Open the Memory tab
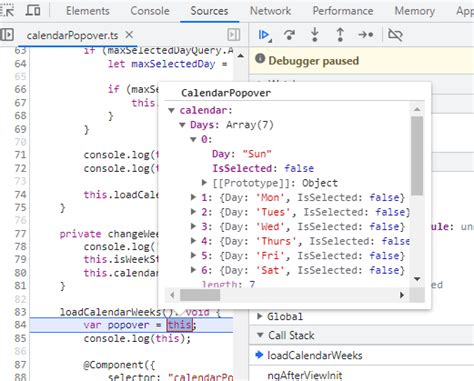 click(415, 11)
